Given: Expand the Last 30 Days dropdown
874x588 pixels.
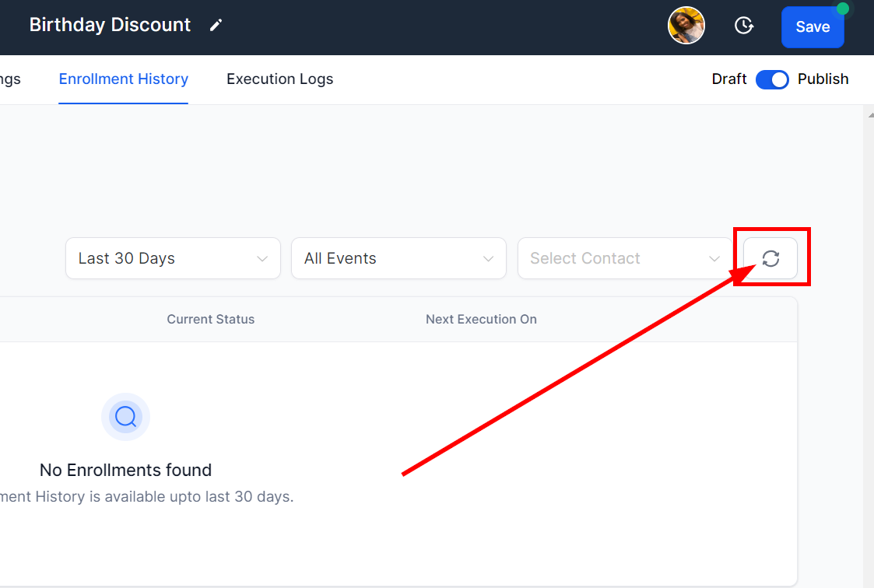Looking at the screenshot, I should [x=173, y=258].
